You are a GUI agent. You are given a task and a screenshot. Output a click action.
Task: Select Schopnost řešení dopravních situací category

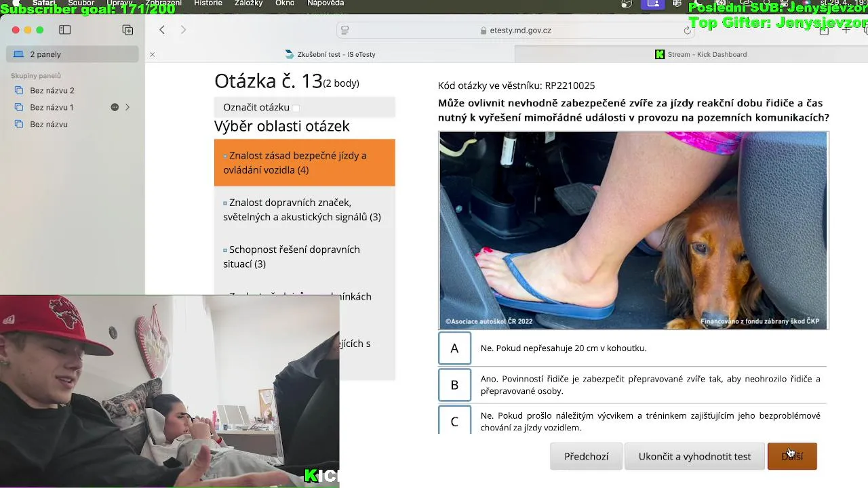[304, 257]
